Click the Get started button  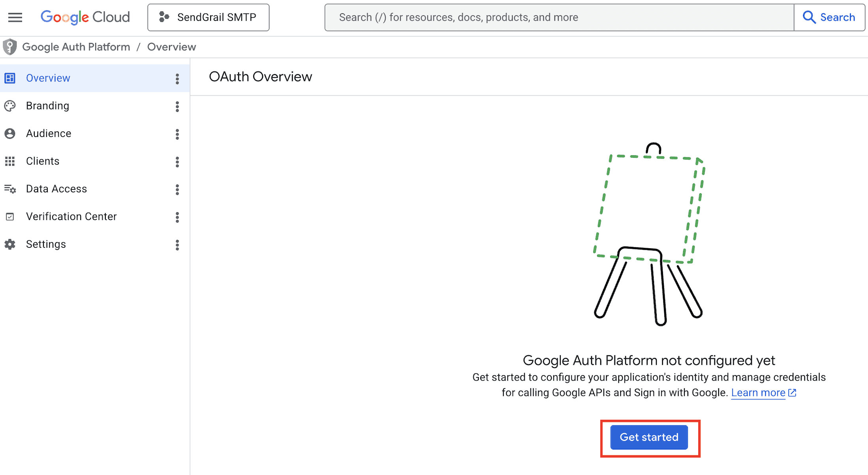coord(649,437)
